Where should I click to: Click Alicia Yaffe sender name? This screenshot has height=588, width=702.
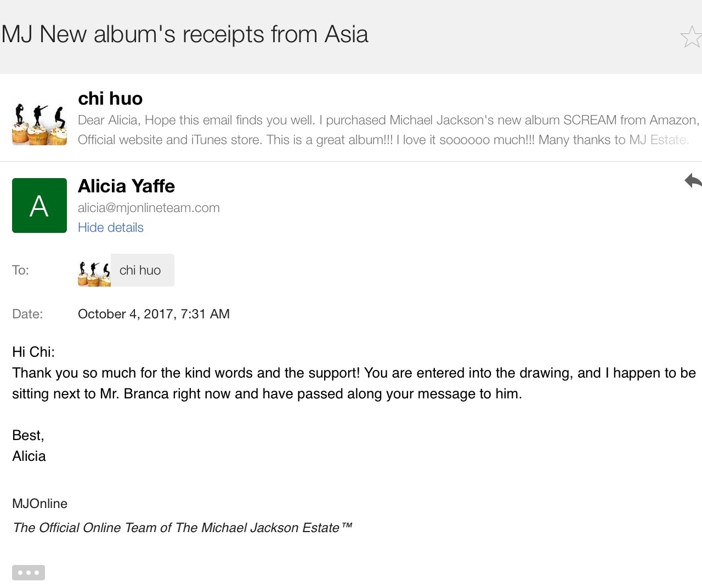[x=126, y=186]
